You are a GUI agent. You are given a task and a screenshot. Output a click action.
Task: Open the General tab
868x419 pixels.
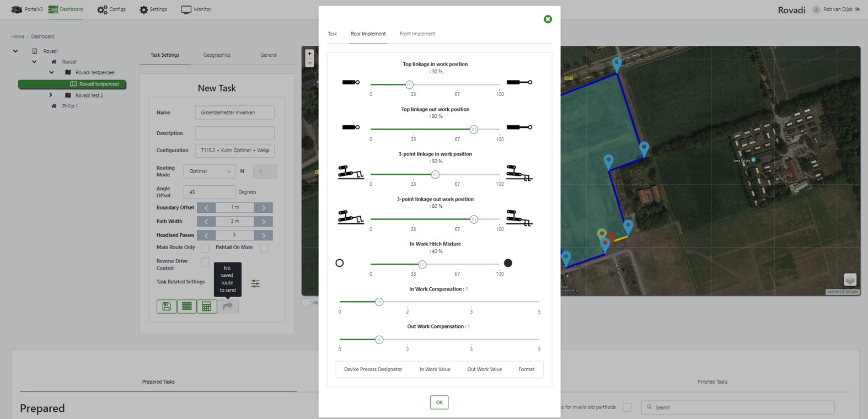pos(269,55)
